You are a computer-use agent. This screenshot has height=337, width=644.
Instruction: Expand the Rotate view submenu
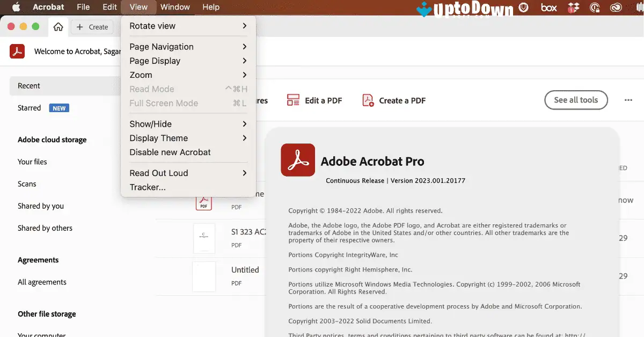pos(152,26)
